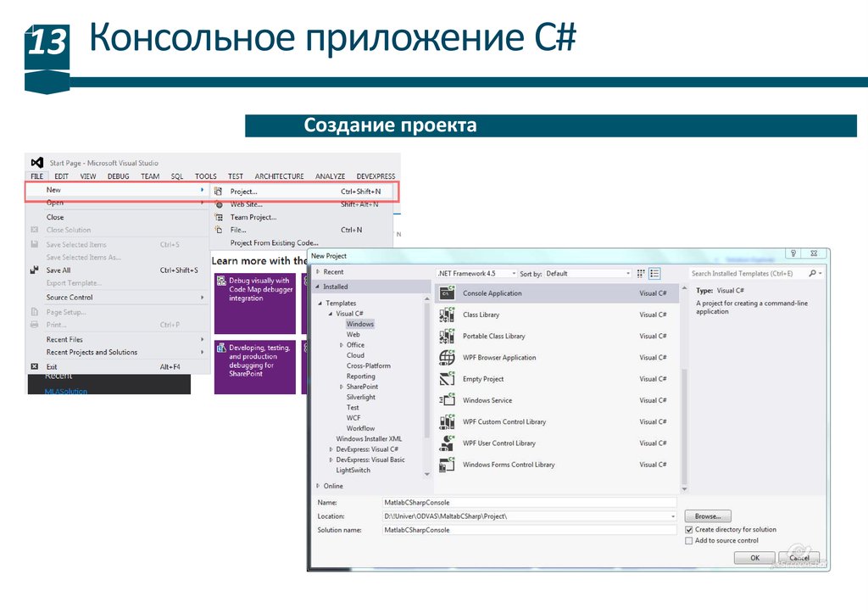Enable Add to source control checkbox
Image resolution: width=868 pixels, height=613 pixels.
click(x=689, y=541)
